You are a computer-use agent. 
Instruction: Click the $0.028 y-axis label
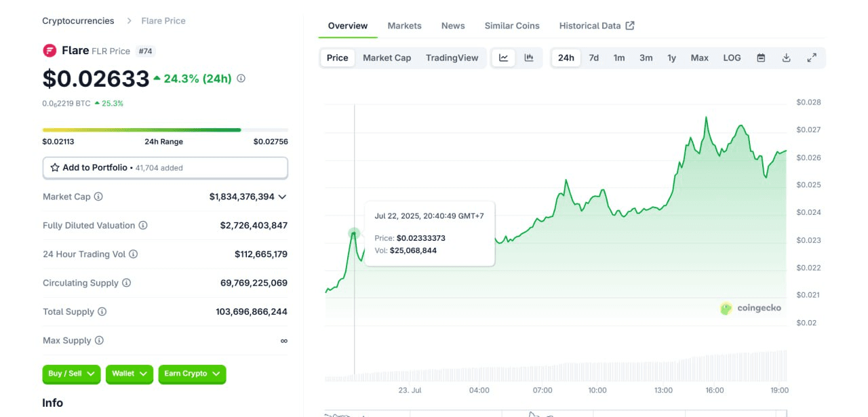(x=808, y=102)
